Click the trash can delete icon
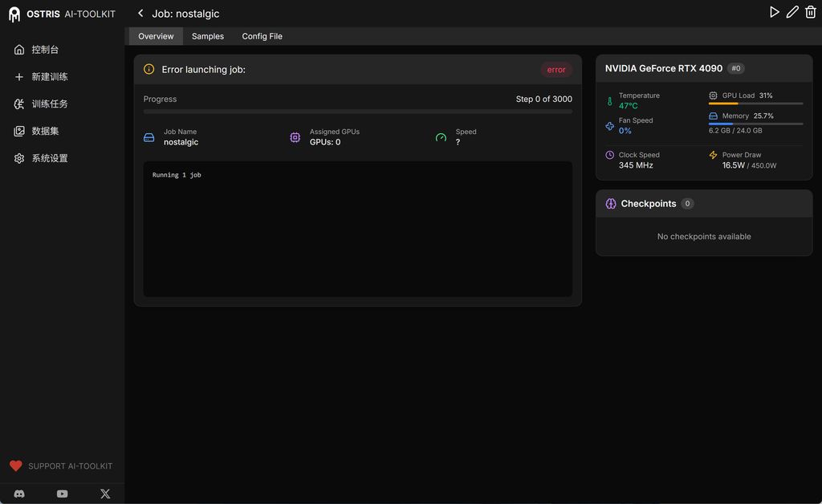 [x=810, y=12]
